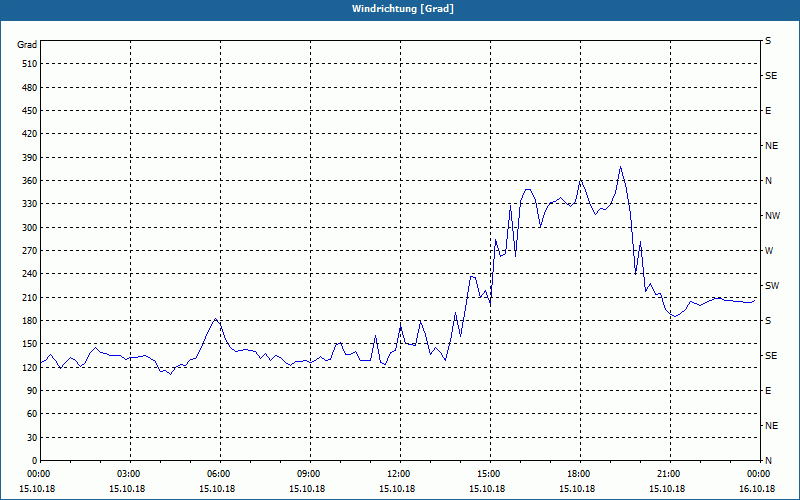This screenshot has width=800, height=500.
Task: Click the 270 axis label
Action: (30, 251)
